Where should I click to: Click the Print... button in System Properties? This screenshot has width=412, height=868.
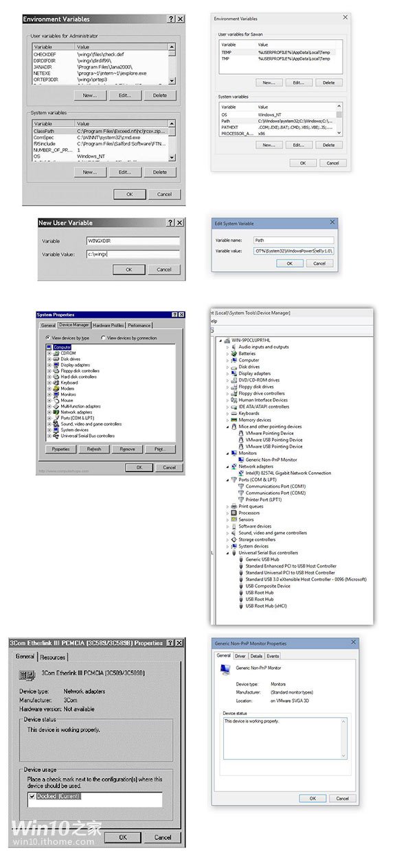click(160, 449)
